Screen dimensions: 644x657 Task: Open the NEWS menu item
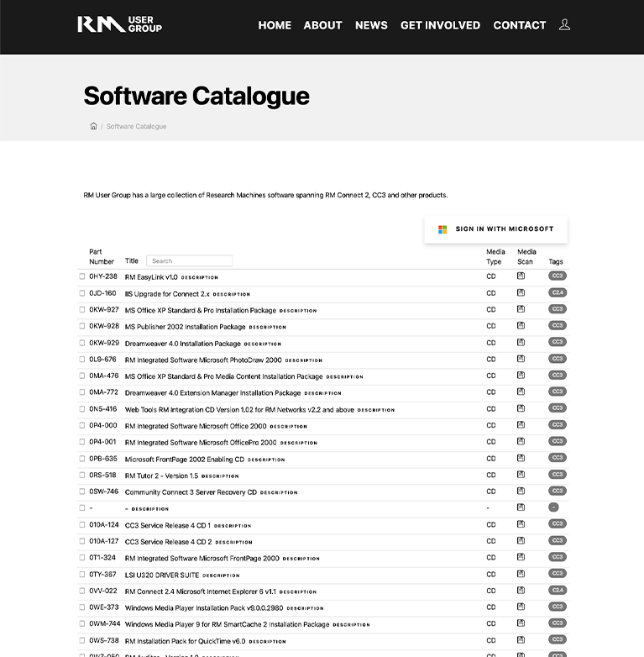(371, 25)
